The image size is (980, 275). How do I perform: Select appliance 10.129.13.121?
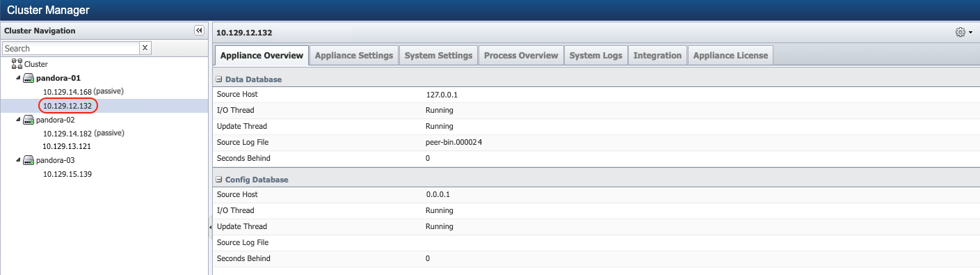click(67, 146)
